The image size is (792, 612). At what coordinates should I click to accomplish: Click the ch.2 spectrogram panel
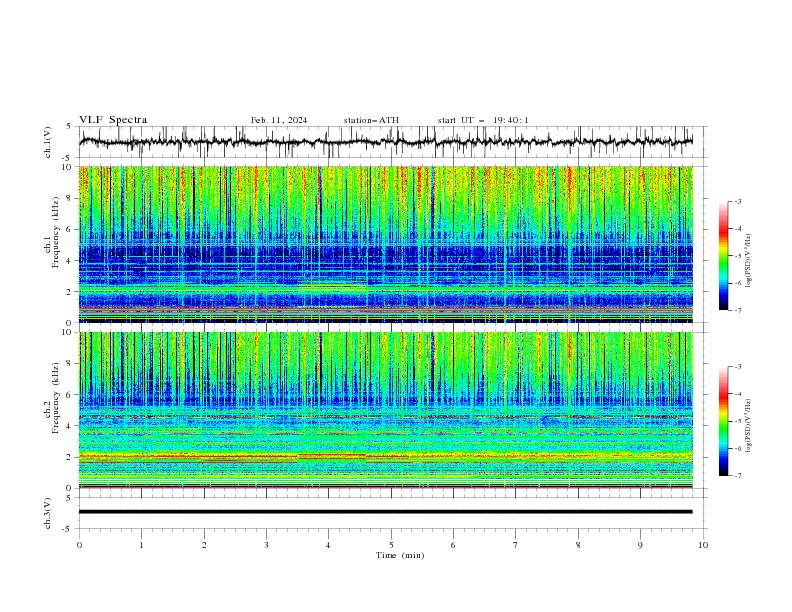click(385, 410)
